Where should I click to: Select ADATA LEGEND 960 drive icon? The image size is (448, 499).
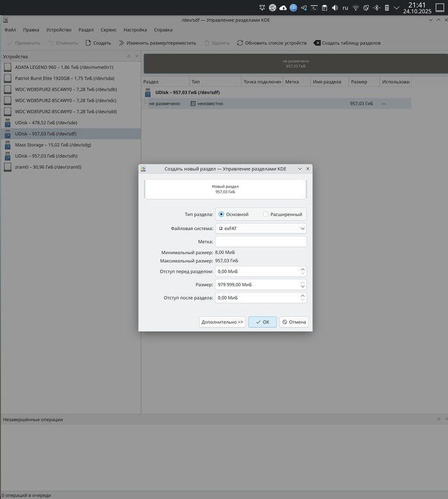[x=8, y=67]
